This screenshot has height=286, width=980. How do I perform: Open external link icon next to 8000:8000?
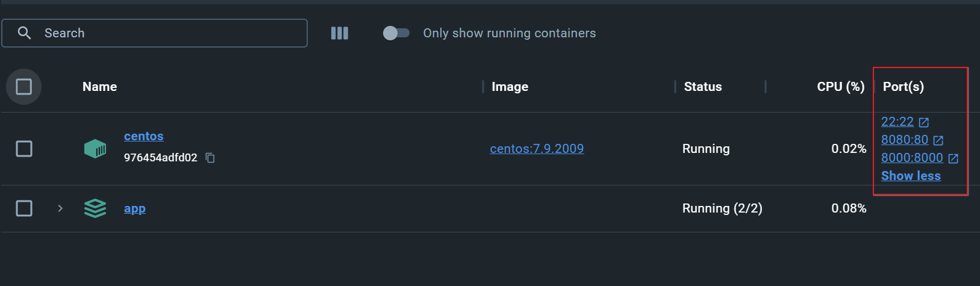tap(953, 158)
